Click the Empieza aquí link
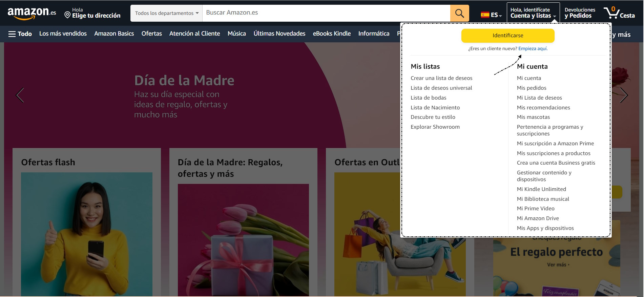 533,48
